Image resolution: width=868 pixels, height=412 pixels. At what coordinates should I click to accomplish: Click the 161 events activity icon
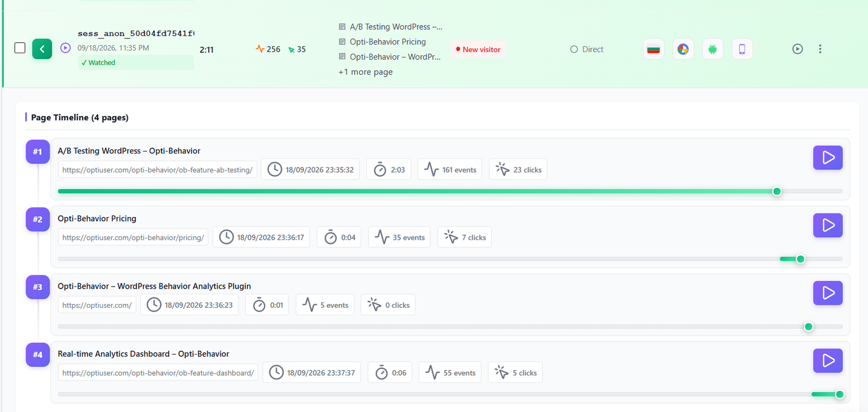click(432, 169)
